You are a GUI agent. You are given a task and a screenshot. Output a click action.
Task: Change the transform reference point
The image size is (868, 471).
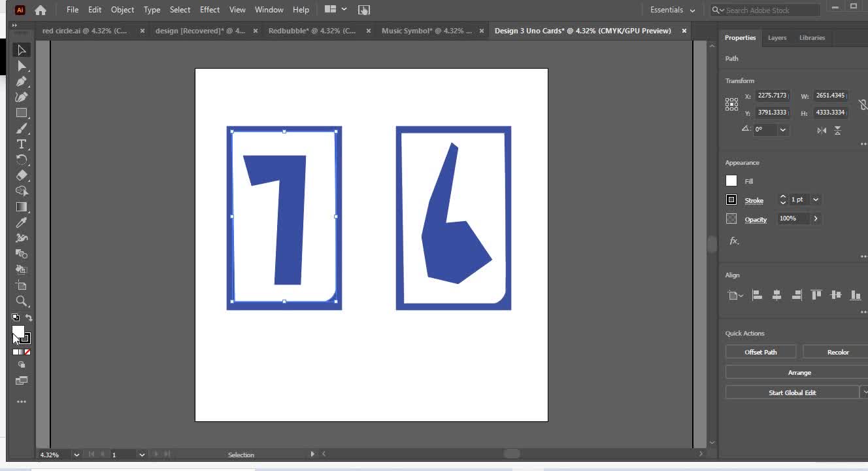coord(731,104)
